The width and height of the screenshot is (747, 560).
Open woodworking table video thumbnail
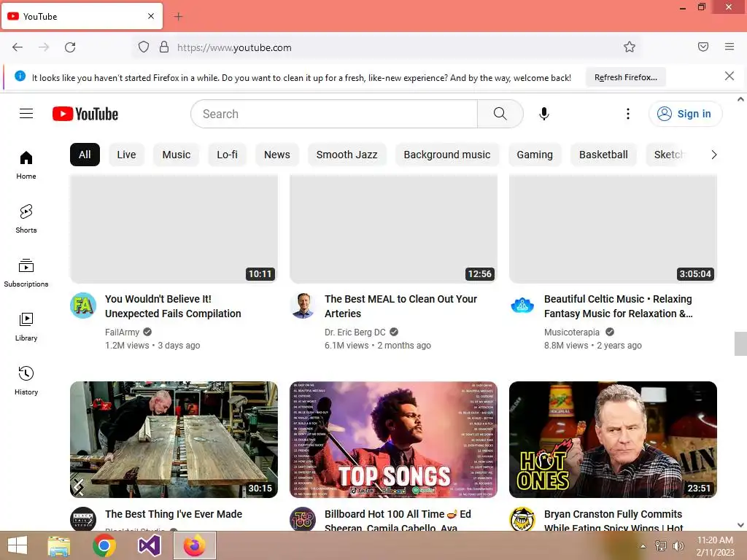click(174, 440)
